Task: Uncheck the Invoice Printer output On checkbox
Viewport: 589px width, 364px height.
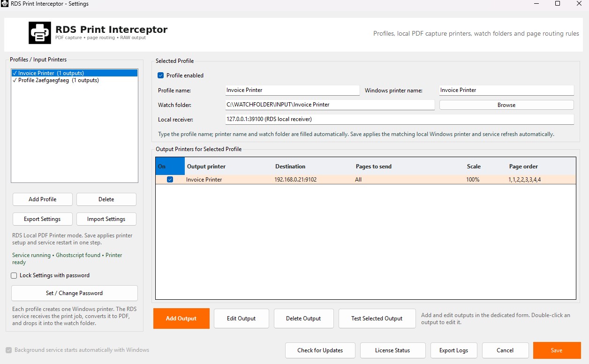Action: tap(170, 180)
